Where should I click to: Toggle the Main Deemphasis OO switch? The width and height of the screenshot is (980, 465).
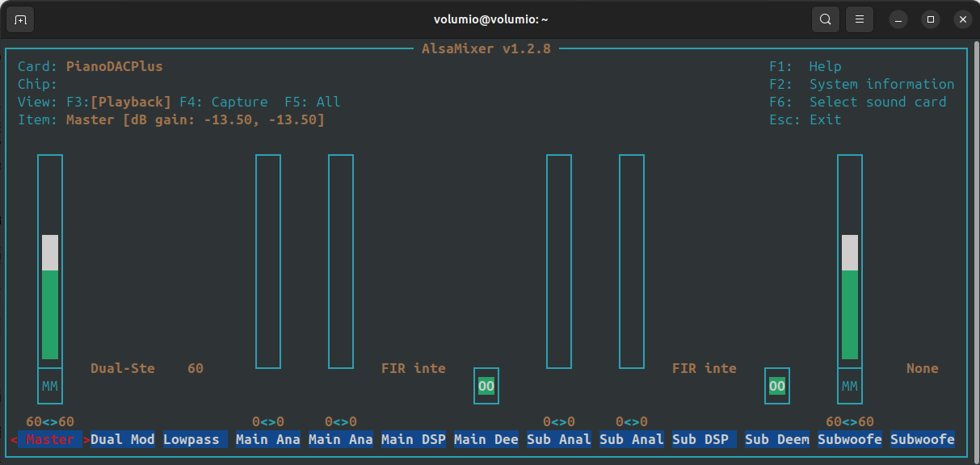486,387
